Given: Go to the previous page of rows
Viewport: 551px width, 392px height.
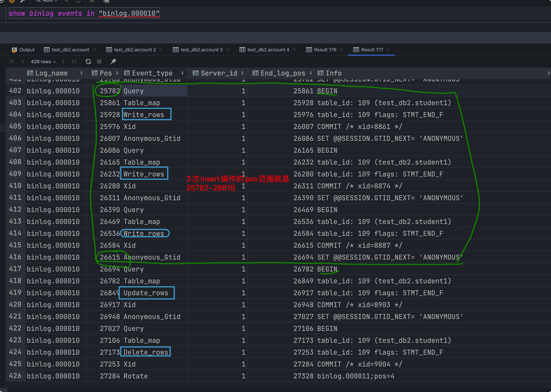Looking at the screenshot, I should pos(22,62).
